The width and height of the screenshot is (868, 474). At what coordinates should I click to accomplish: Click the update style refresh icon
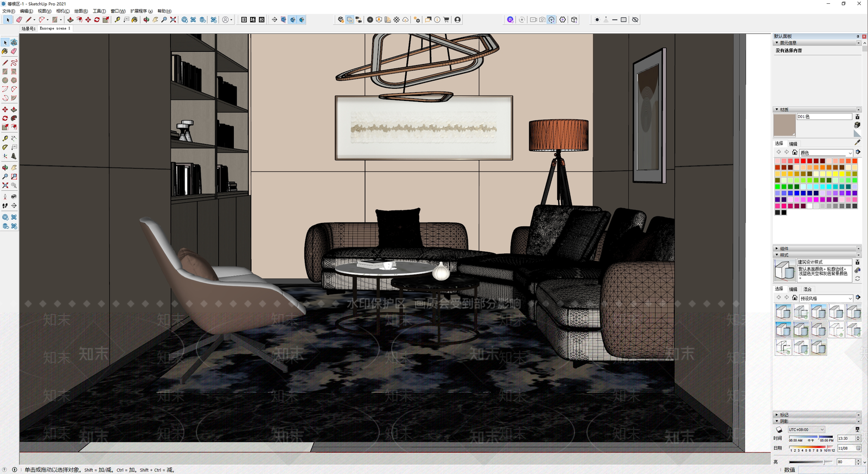pos(858,278)
